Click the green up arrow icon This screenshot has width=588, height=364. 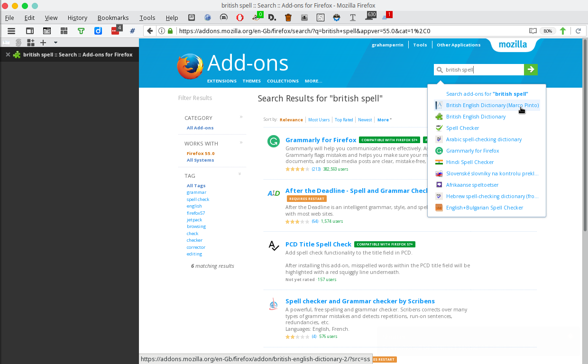pos(563,31)
